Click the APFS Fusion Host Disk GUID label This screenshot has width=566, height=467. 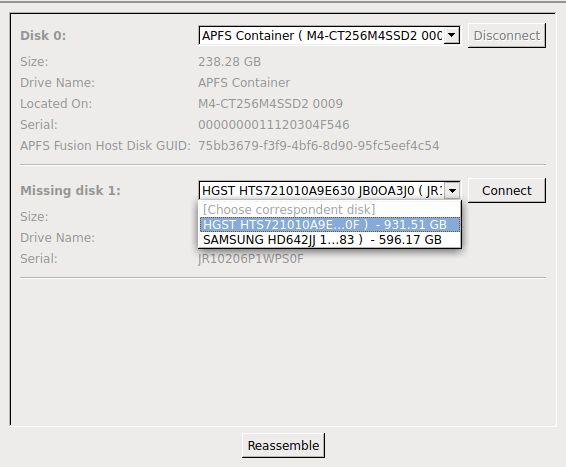(x=105, y=146)
